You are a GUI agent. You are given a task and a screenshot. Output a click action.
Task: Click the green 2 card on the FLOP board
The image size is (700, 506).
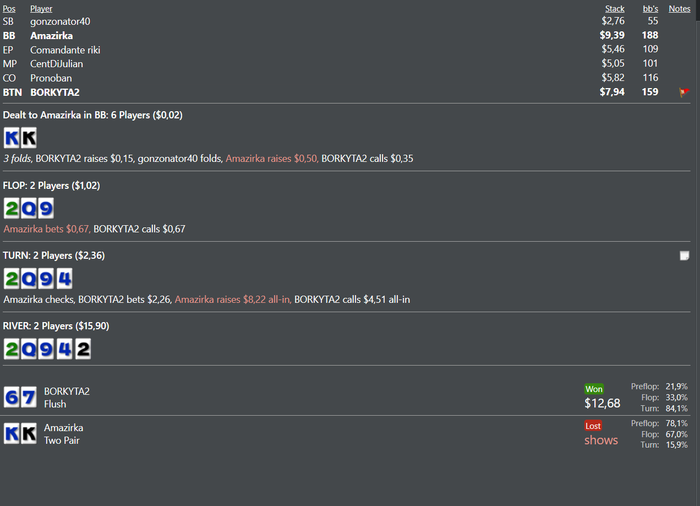coord(12,208)
